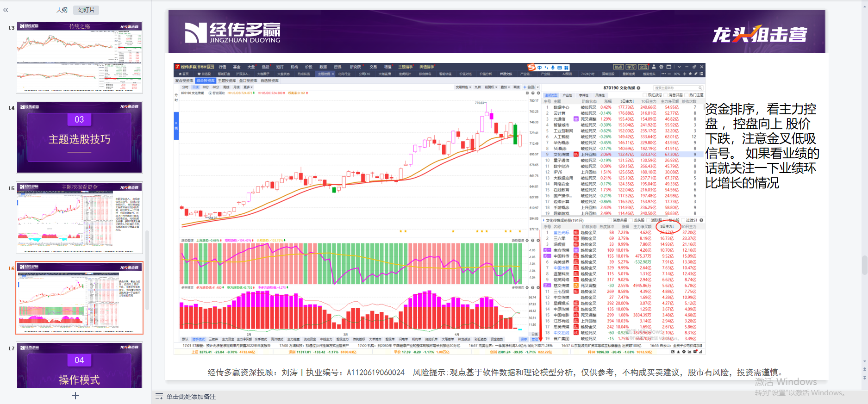The image size is (868, 404).
Task: Open the Sogou toolbox grid icon
Action: tap(566, 68)
